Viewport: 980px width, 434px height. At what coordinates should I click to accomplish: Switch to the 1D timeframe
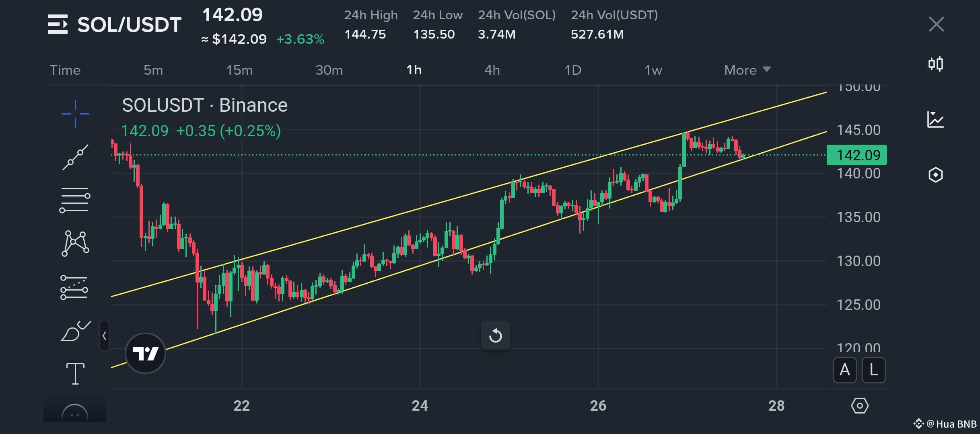pyautogui.click(x=573, y=70)
